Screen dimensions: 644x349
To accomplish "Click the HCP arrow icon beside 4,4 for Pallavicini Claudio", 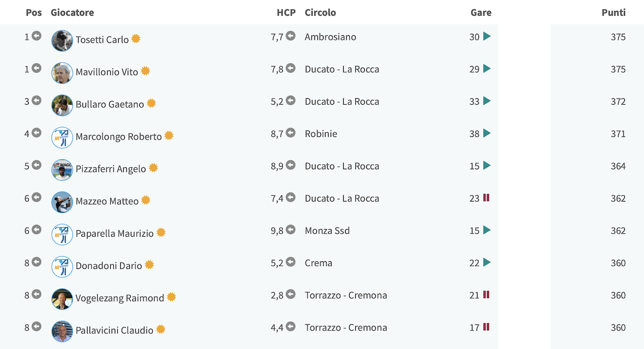I will click(x=290, y=326).
